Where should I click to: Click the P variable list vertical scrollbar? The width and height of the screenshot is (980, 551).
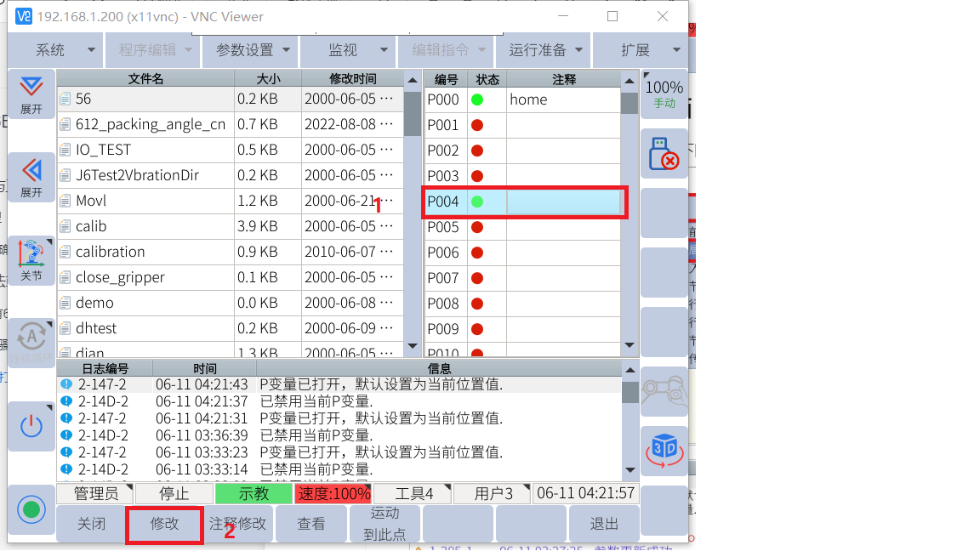point(630,213)
